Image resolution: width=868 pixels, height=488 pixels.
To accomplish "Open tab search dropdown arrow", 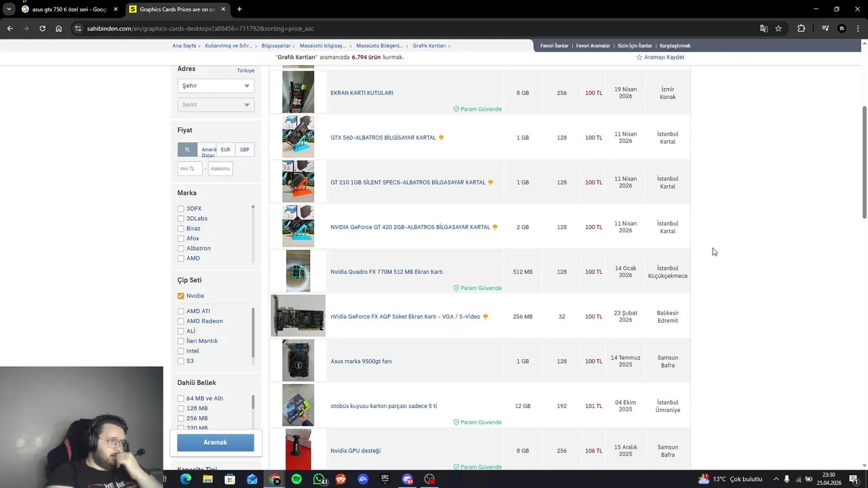I will tap(9, 9).
